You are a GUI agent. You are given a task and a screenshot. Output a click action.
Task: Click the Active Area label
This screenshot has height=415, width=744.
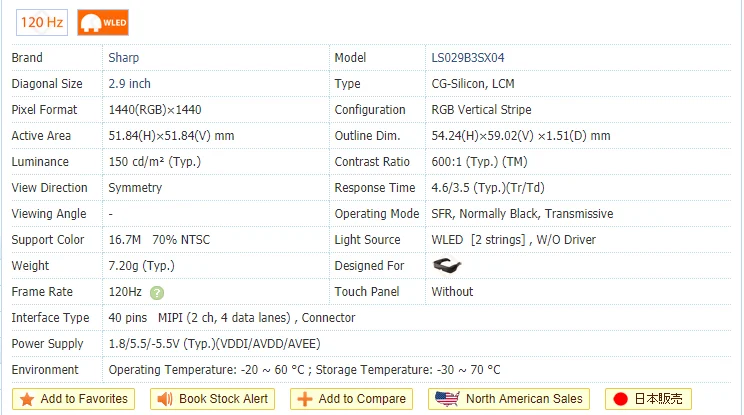[x=41, y=136]
